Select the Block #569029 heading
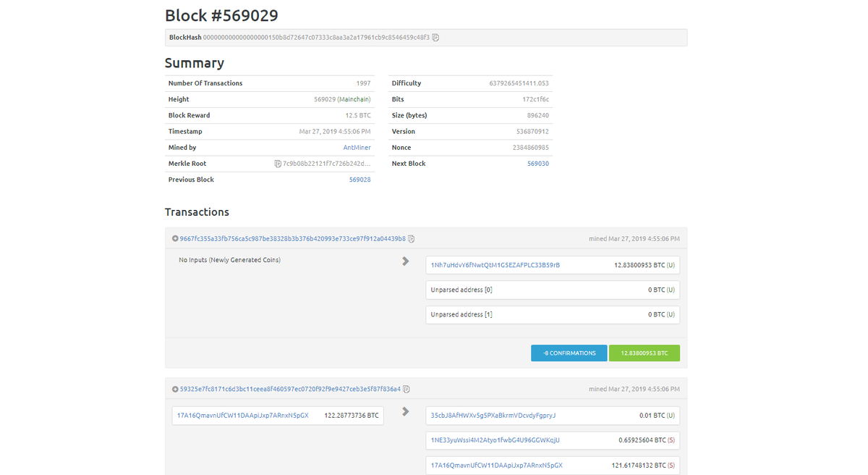This screenshot has height=475, width=868. click(x=221, y=15)
